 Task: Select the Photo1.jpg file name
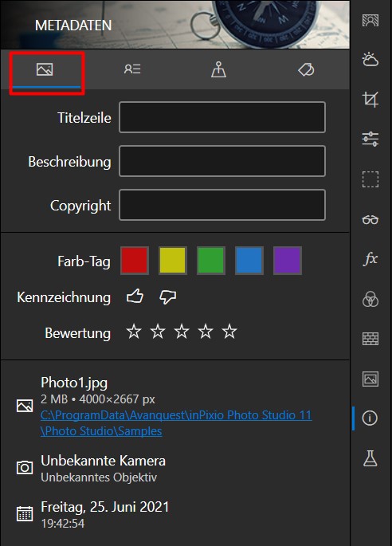[x=74, y=383]
